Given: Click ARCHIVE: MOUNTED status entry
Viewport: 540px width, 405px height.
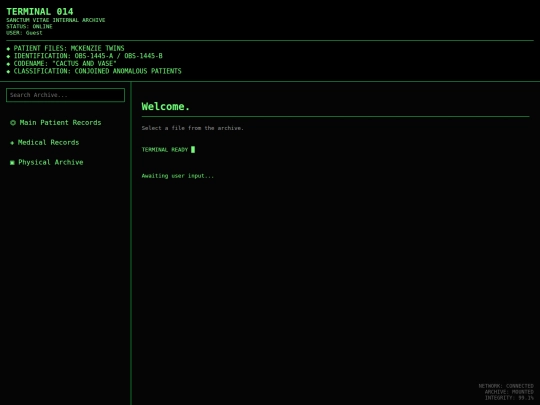Looking at the screenshot, I should pyautogui.click(x=509, y=392).
